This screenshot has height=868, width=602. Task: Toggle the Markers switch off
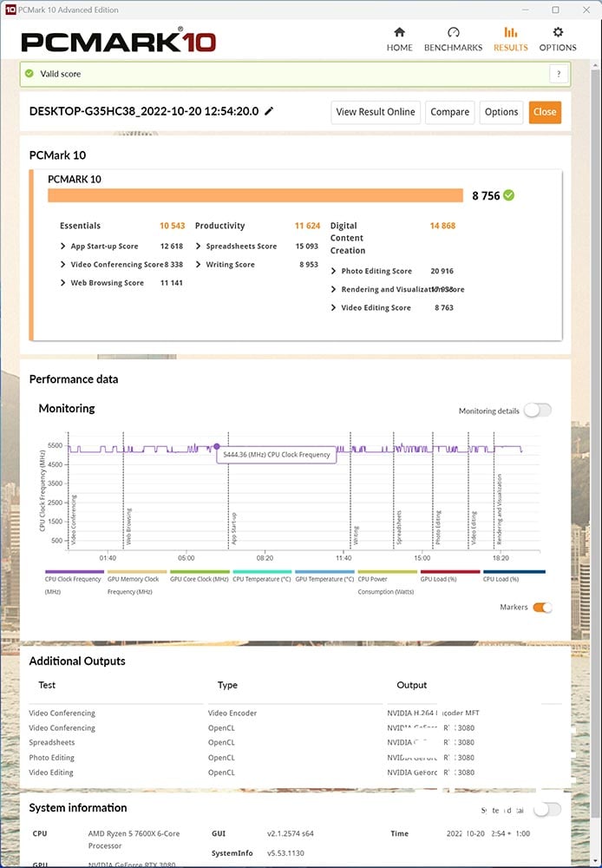point(542,608)
